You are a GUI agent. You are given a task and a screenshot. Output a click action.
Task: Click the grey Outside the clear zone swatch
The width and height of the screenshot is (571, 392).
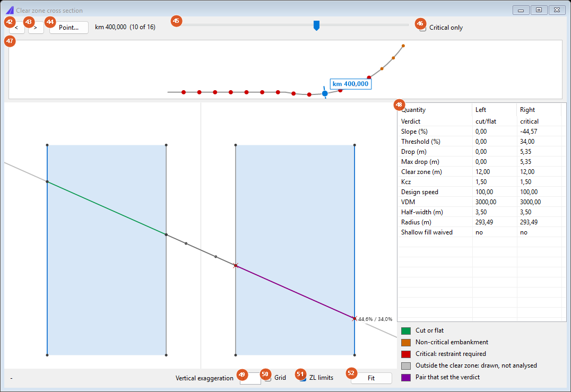click(x=405, y=365)
